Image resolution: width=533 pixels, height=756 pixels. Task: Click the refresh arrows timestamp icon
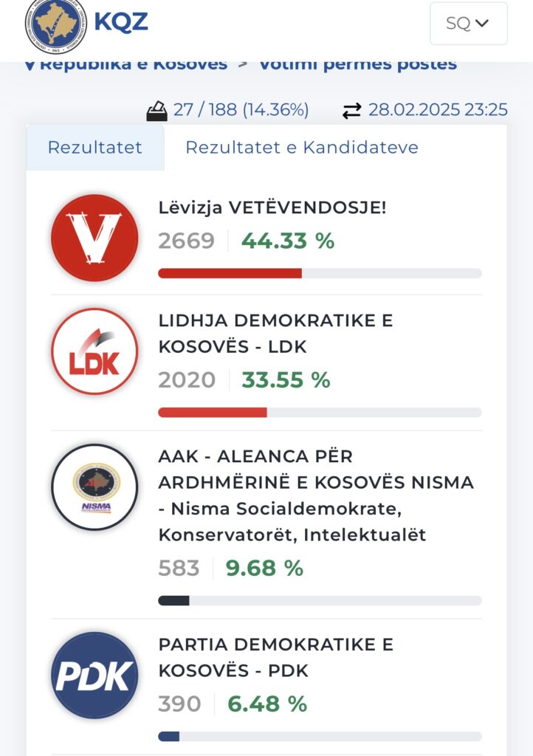tap(352, 111)
